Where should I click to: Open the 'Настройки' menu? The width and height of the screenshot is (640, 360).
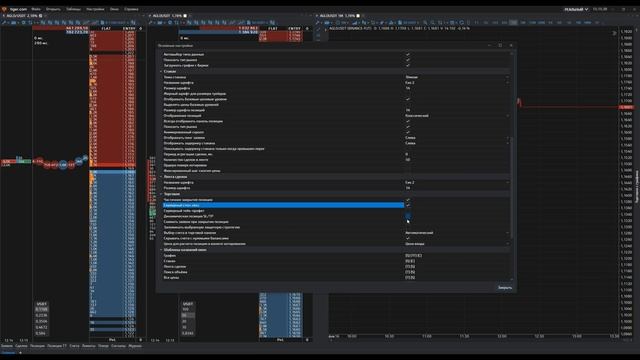pyautogui.click(x=95, y=9)
